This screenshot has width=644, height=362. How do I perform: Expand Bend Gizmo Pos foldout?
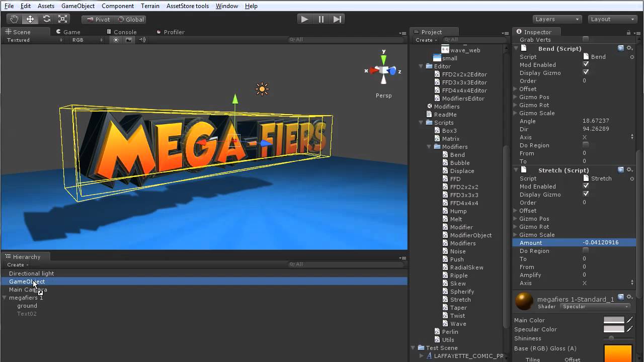click(516, 97)
